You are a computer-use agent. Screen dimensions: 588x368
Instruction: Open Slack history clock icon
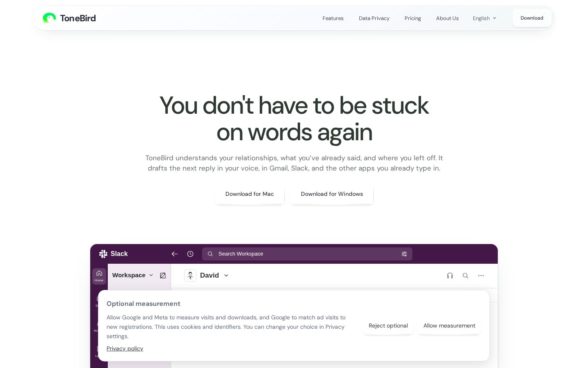pos(190,254)
